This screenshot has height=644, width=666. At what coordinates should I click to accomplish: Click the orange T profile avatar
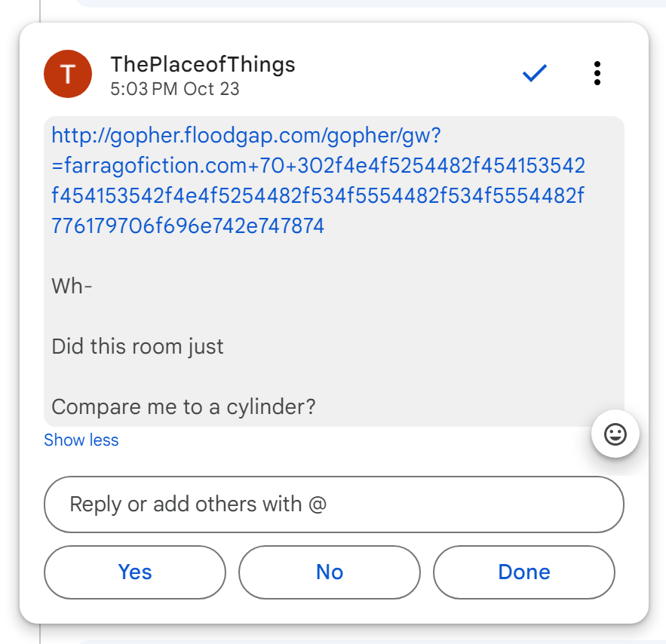tap(68, 74)
